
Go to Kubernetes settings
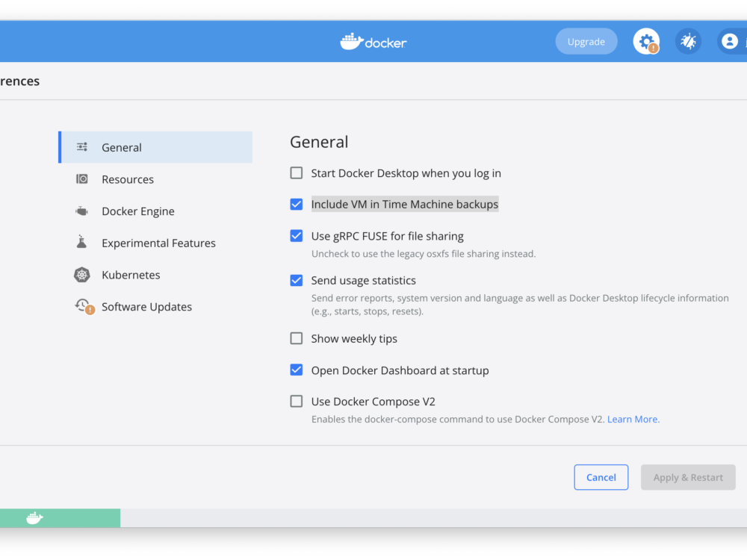click(155, 275)
